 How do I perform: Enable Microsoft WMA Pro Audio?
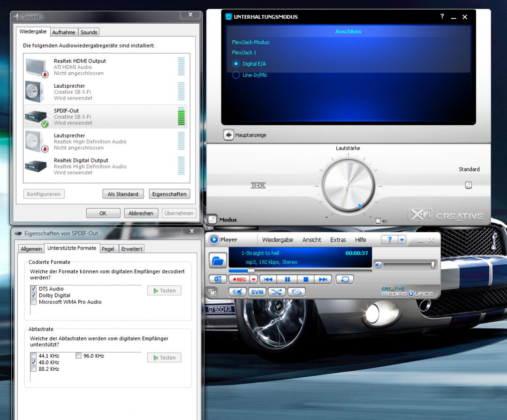[33, 302]
